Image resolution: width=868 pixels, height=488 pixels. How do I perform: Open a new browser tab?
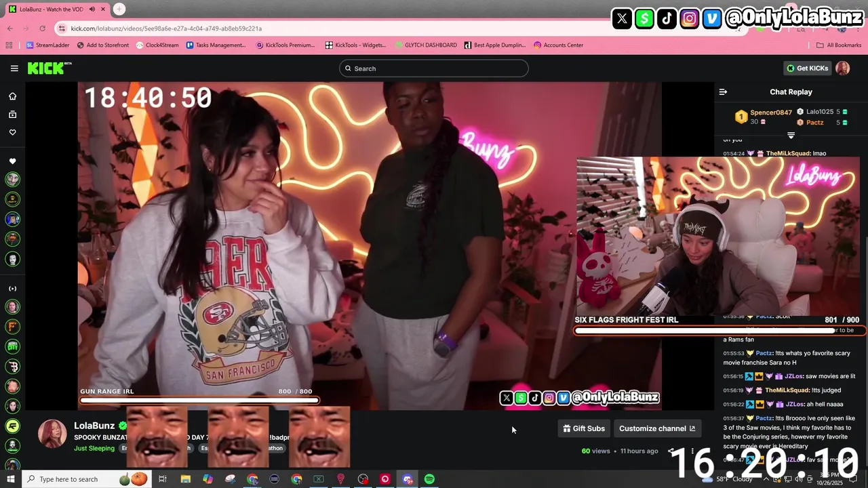point(119,9)
